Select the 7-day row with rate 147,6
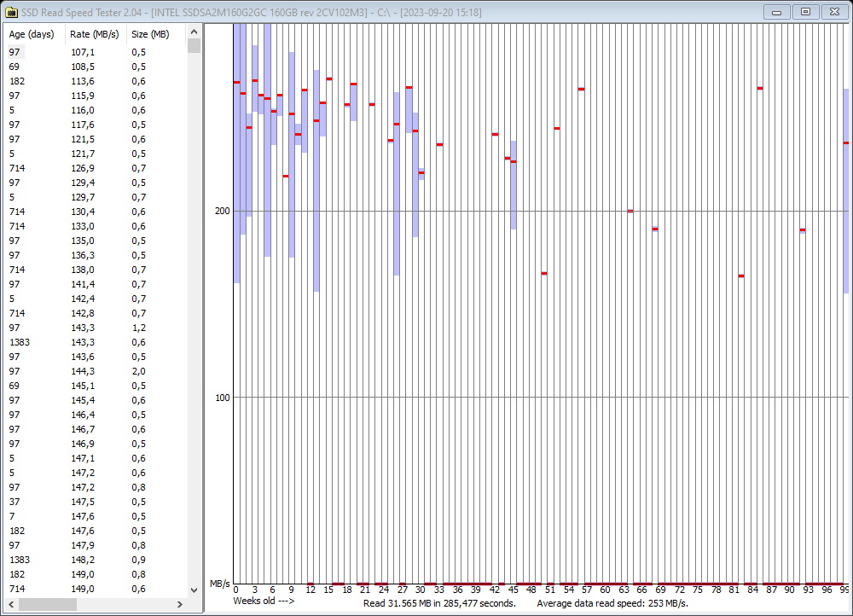Viewport: 853px width, 616px height. [x=96, y=516]
